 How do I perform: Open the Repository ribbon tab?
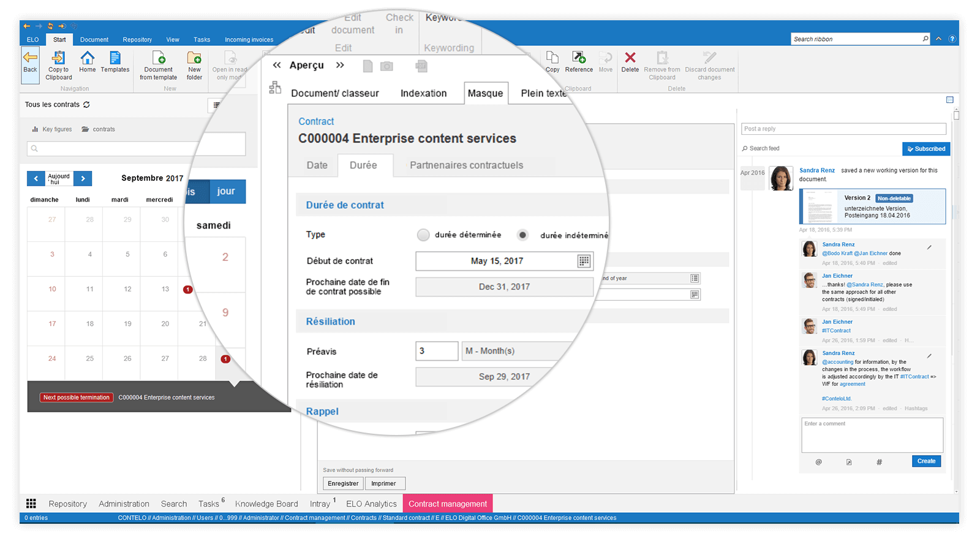[137, 40]
